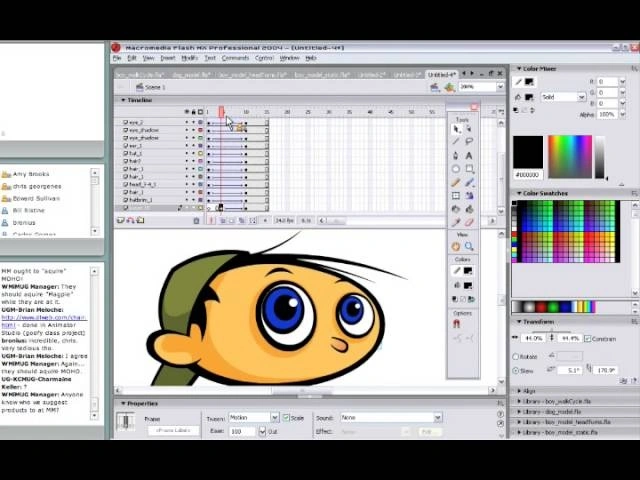Select the Skew radio button
The width and height of the screenshot is (640, 480).
(516, 371)
